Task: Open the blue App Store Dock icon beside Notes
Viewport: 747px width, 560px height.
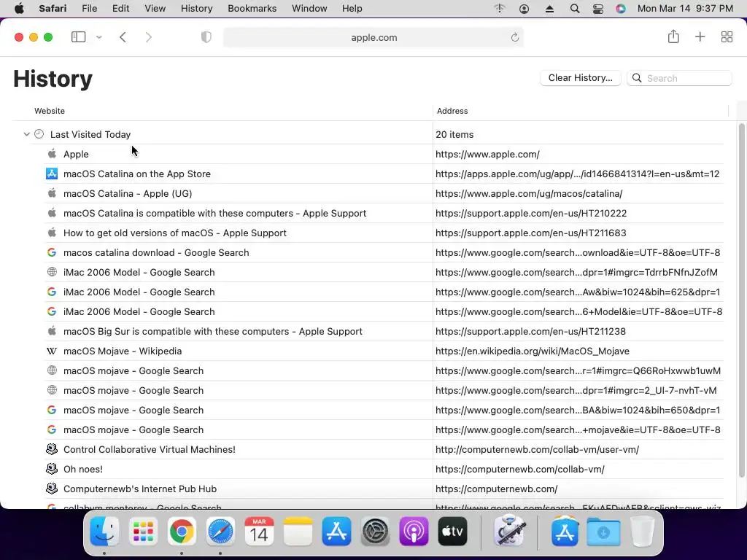Action: tap(336, 532)
